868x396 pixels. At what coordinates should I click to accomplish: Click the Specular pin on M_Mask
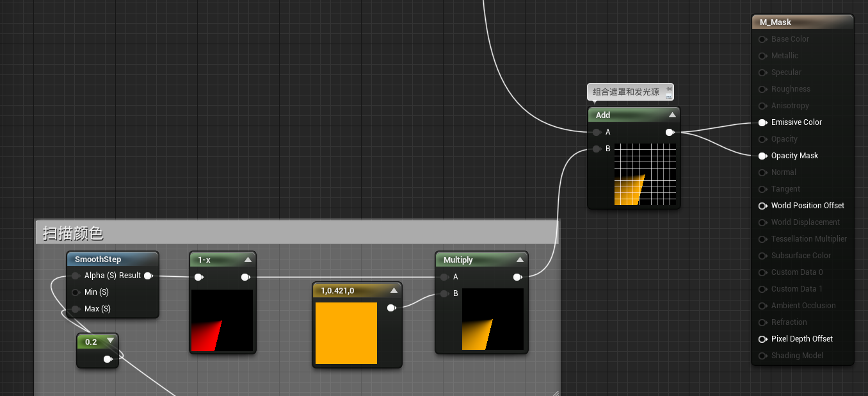coord(762,72)
